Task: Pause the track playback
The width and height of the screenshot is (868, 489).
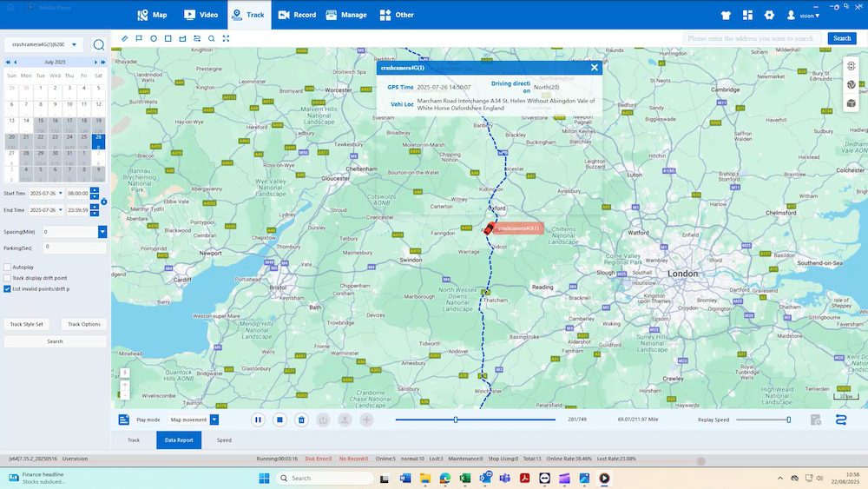Action: coord(258,420)
